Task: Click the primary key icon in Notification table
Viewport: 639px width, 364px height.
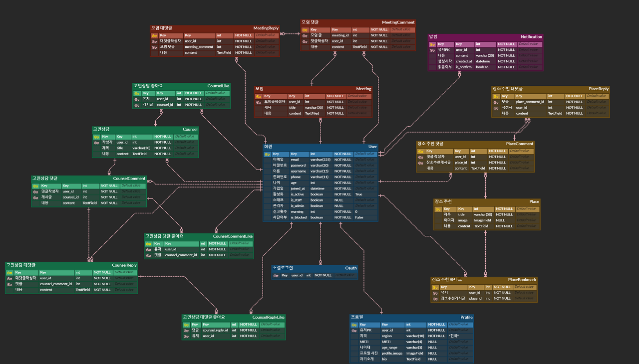Action: [x=432, y=44]
